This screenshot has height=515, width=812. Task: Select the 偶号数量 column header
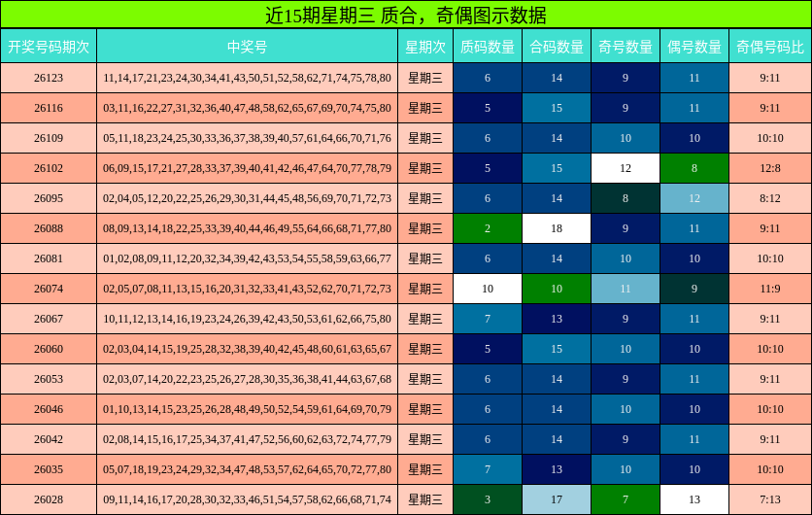[694, 47]
